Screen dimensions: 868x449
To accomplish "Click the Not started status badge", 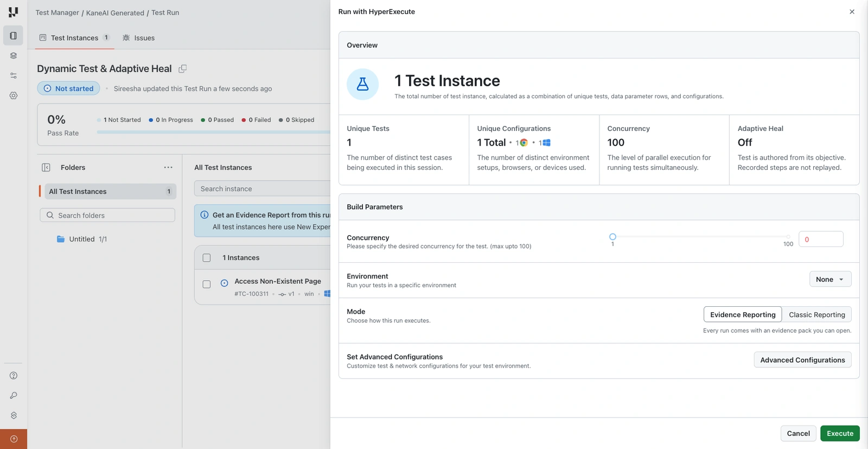I will pos(68,88).
